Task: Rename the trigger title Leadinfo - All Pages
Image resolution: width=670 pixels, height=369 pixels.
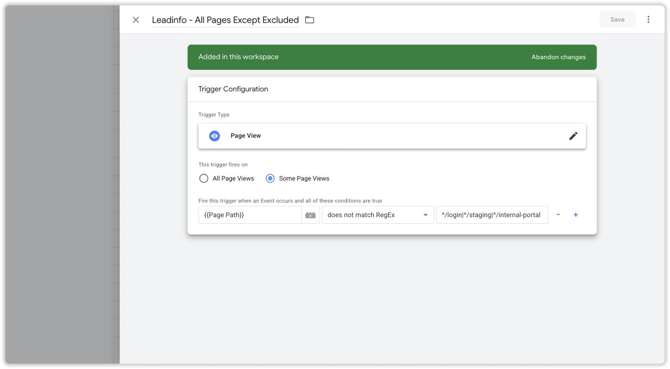Action: pos(225,20)
